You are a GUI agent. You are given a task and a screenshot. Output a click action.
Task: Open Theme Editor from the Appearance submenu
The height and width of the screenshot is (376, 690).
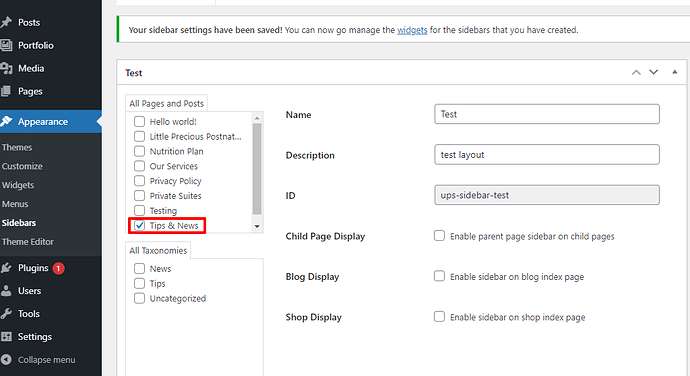click(x=27, y=242)
